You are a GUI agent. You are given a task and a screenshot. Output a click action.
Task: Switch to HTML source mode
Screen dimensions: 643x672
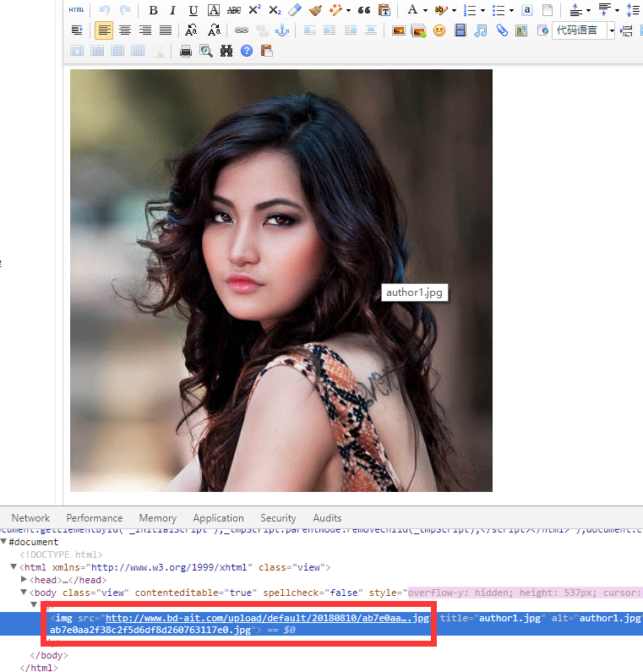coord(77,10)
